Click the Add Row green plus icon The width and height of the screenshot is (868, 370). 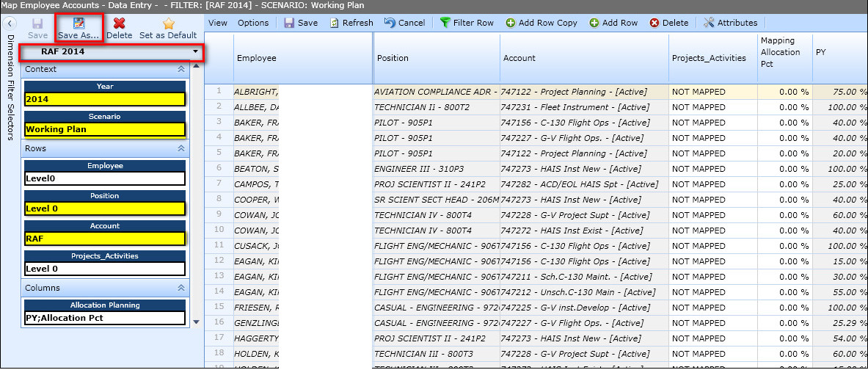coord(594,23)
